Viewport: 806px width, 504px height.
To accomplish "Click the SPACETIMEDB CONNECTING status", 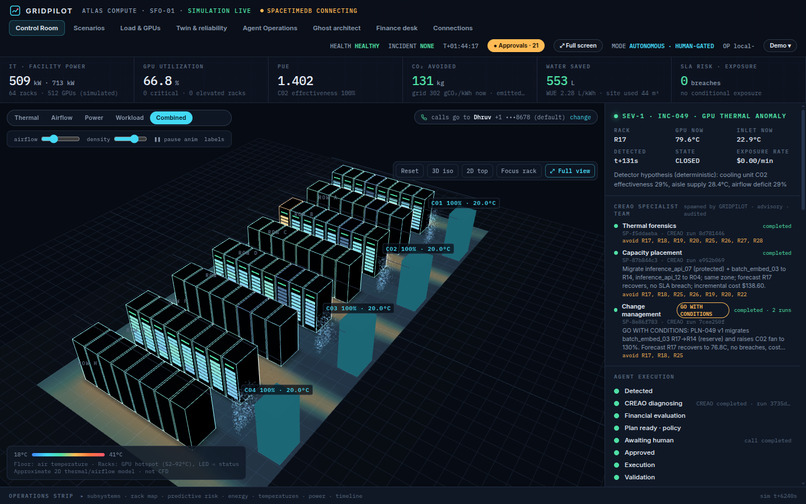I will pos(309,11).
